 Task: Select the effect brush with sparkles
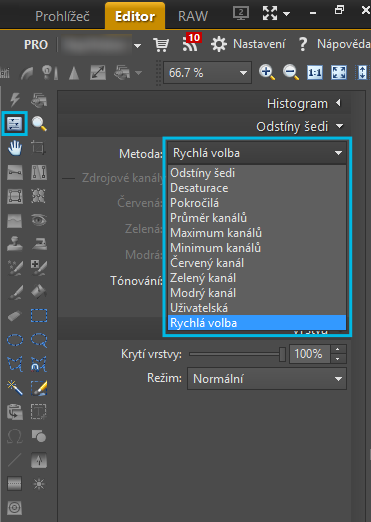pyautogui.click(x=15, y=268)
